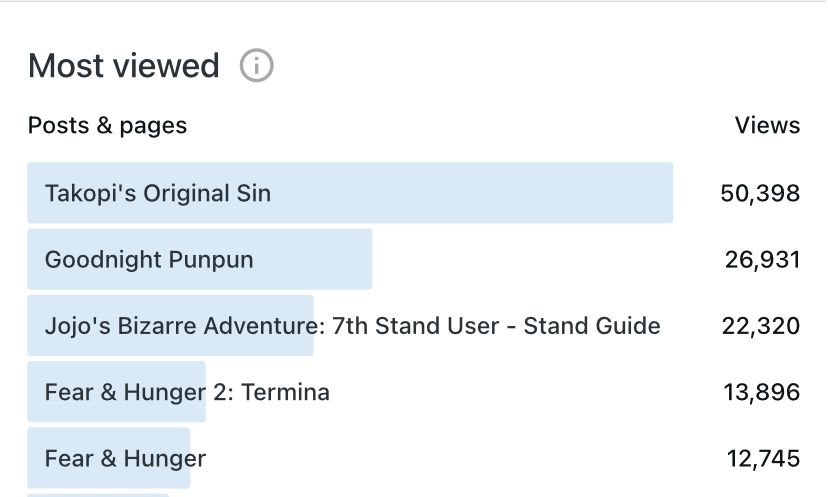Open the Goodnight Punpun post
This screenshot has height=497, width=828.
(x=149, y=259)
